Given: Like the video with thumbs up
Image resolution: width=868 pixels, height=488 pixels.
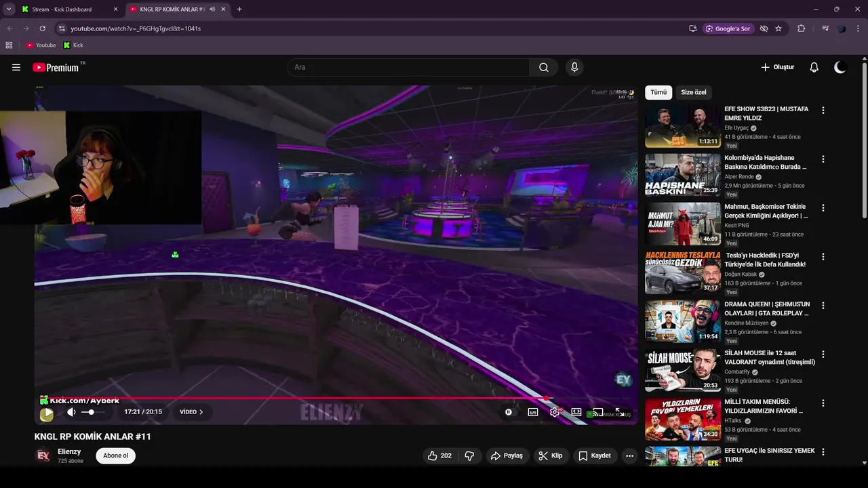Looking at the screenshot, I should click(439, 456).
